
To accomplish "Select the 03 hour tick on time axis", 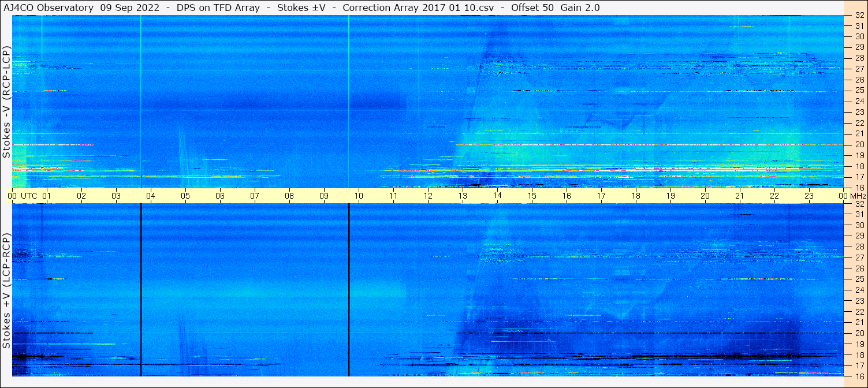I will point(116,196).
